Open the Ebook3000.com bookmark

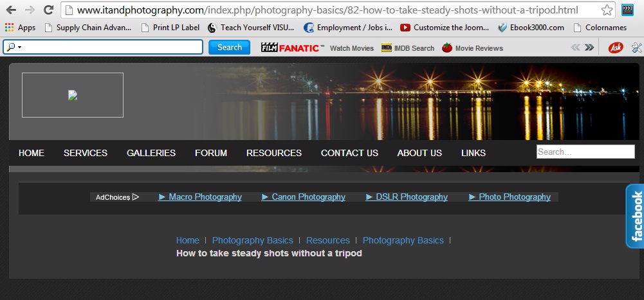531,28
